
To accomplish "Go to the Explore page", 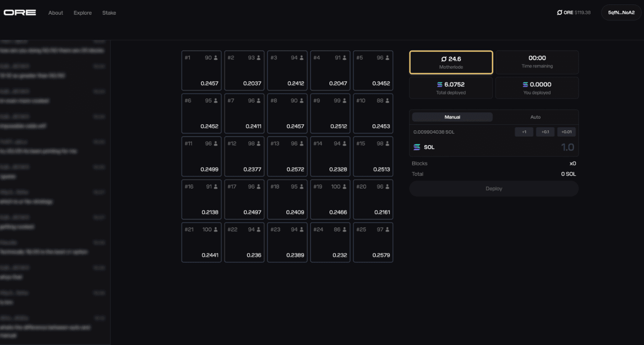I will 83,13.
